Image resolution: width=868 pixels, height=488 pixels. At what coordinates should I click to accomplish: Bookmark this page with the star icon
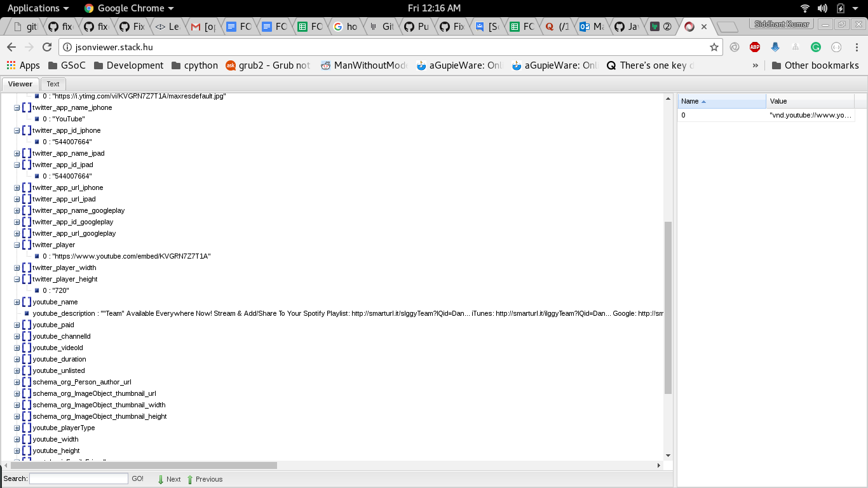(714, 47)
